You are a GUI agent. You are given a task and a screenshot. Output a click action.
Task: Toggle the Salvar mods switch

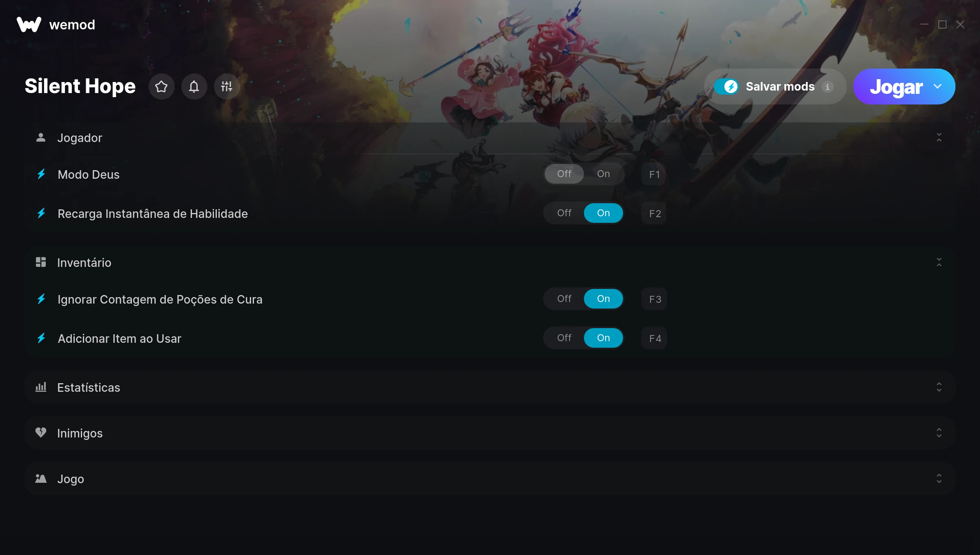(726, 87)
